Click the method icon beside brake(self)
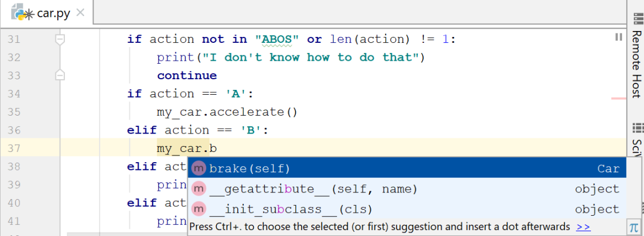The height and width of the screenshot is (236, 644). 199,168
